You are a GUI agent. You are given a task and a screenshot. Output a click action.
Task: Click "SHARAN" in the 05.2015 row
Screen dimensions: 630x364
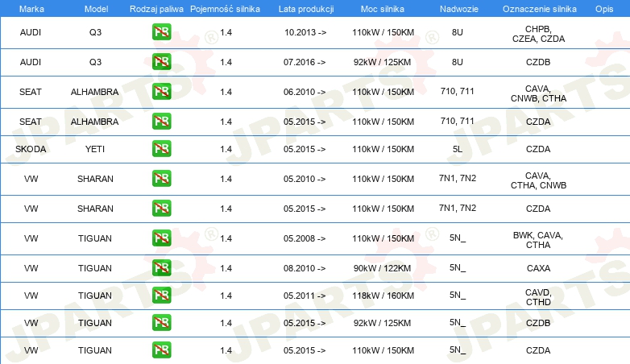pos(95,209)
